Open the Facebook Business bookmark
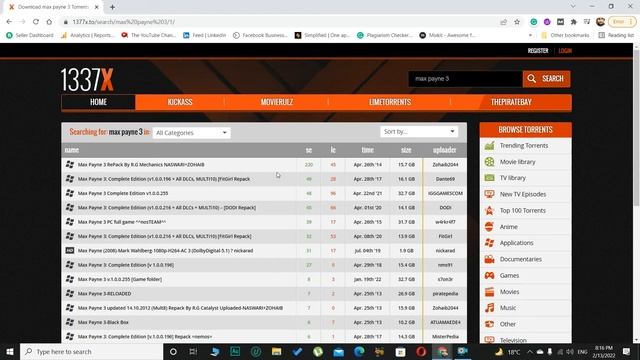Image resolution: width=640 pixels, height=360 pixels. (x=260, y=35)
